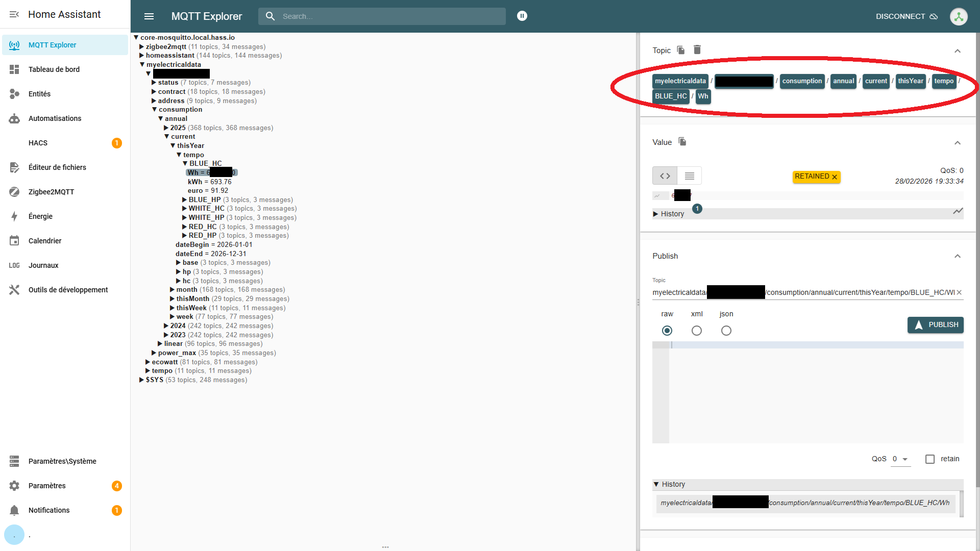Switch value view to code mode
The image size is (980, 551).
(x=665, y=176)
